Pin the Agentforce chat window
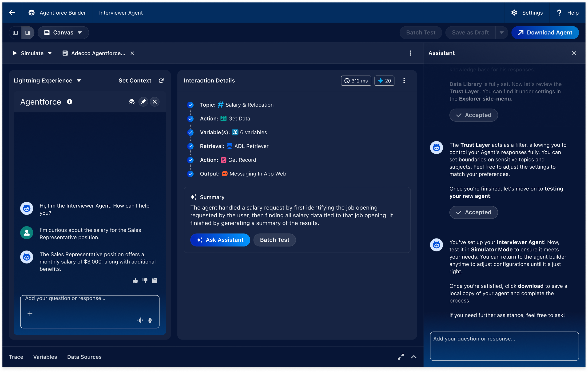 pos(143,102)
